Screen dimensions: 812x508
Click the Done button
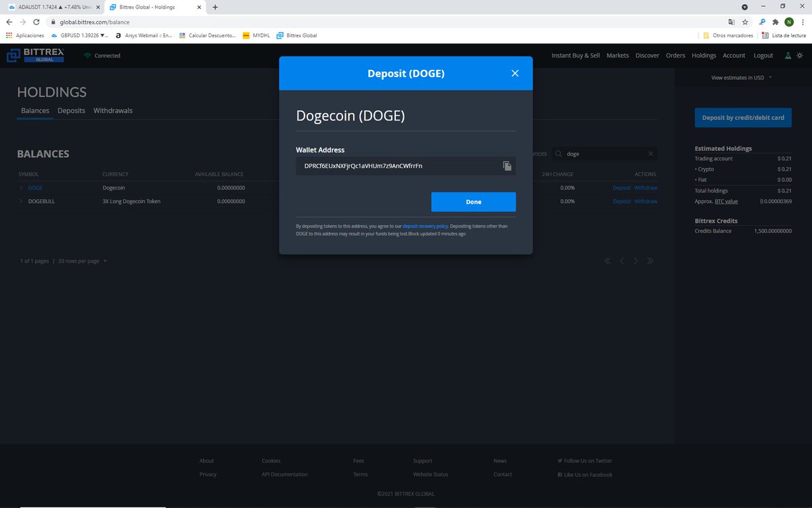(474, 202)
